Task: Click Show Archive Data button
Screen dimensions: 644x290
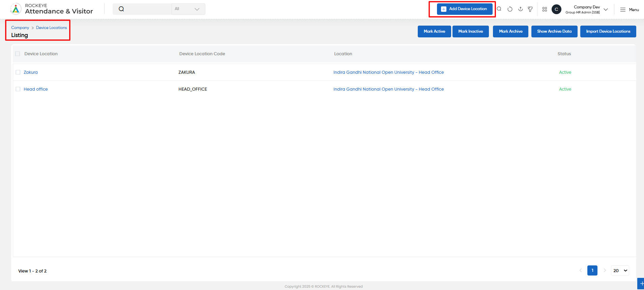Action: (554, 31)
